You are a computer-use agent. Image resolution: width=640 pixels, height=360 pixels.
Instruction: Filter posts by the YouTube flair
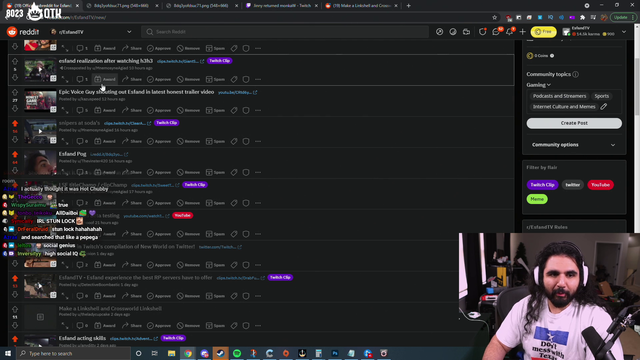coord(600,185)
